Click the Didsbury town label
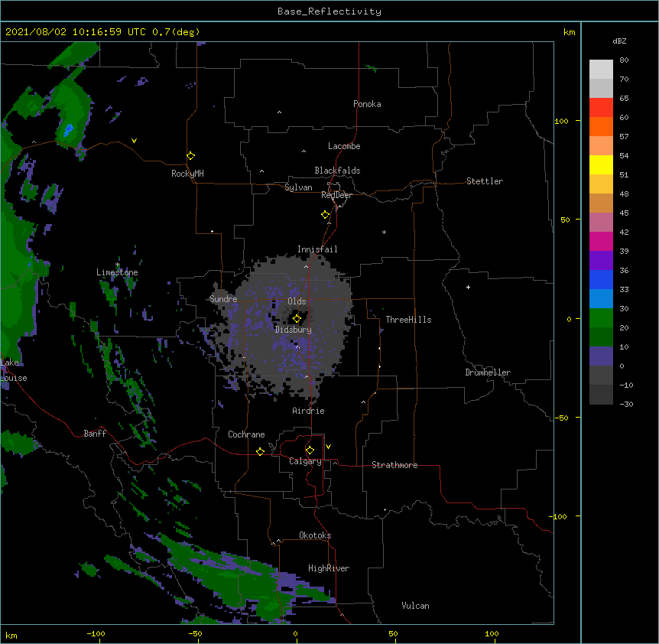 [x=294, y=330]
